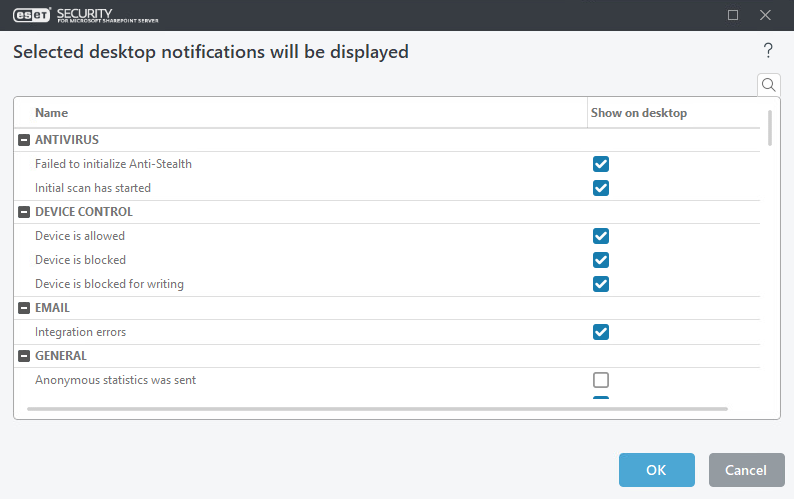Click Show on desktop column header
The height and width of the screenshot is (499, 794).
pos(639,113)
